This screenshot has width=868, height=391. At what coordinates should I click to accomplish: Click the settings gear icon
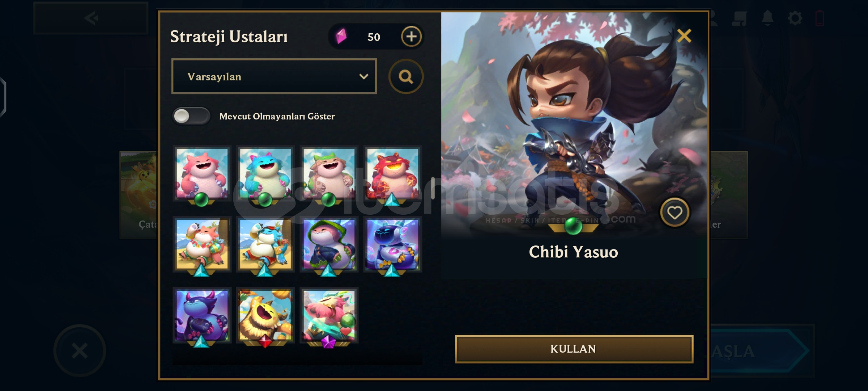pos(795,18)
